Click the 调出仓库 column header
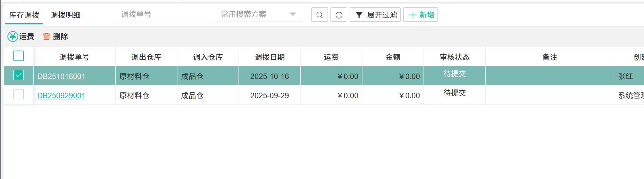This screenshot has width=644, height=179. [146, 57]
